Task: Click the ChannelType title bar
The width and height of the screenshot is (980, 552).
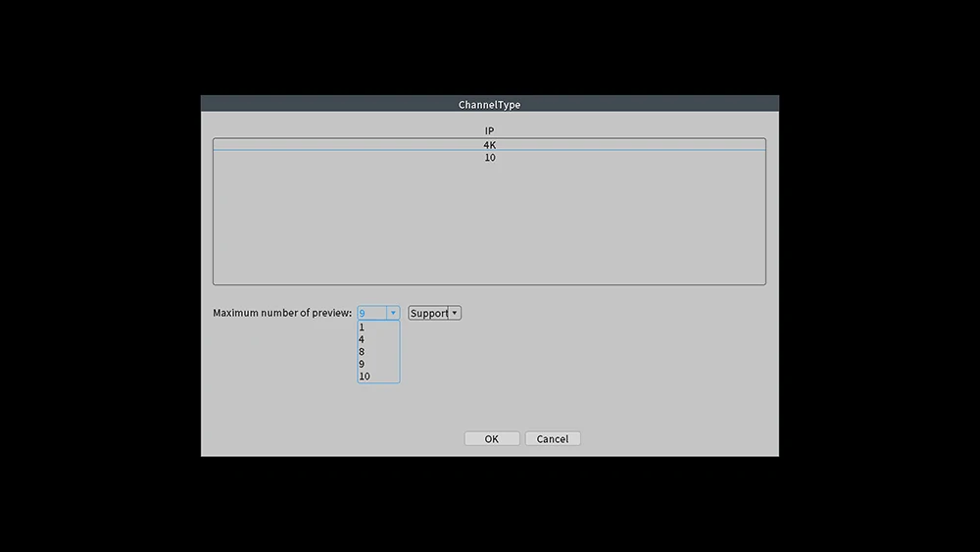Action: pos(489,104)
